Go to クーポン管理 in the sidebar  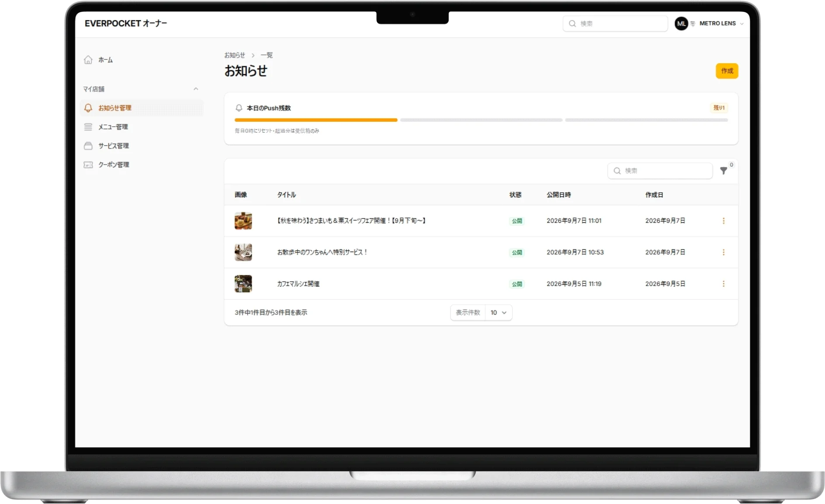click(142, 165)
